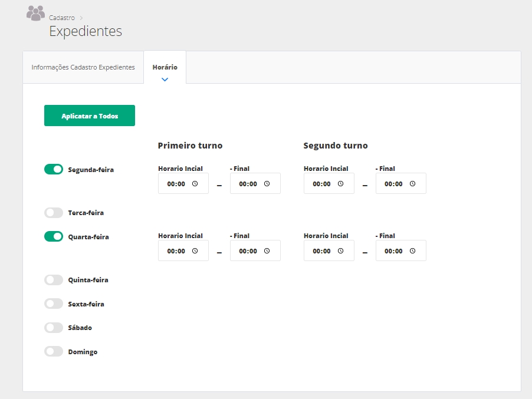532x399 pixels.
Task: Open clock picker for Segunda-feira second shift start
Action: pyautogui.click(x=340, y=183)
